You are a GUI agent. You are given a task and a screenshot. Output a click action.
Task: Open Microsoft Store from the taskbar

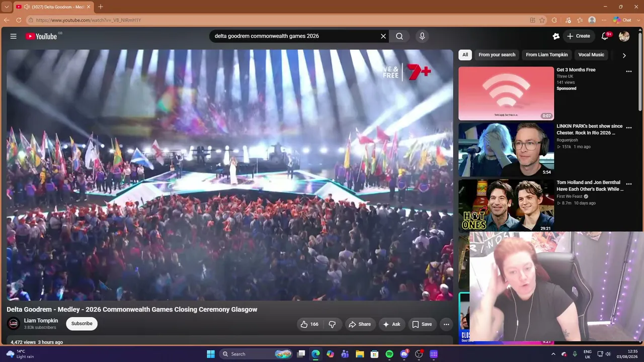point(374,354)
